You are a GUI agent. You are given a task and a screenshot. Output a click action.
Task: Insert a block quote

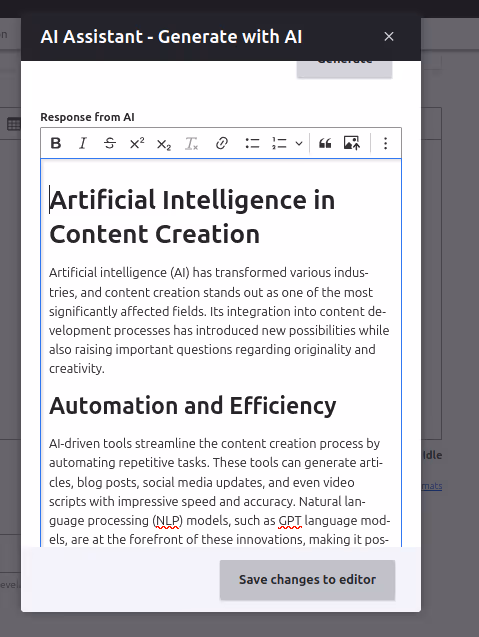(x=325, y=143)
